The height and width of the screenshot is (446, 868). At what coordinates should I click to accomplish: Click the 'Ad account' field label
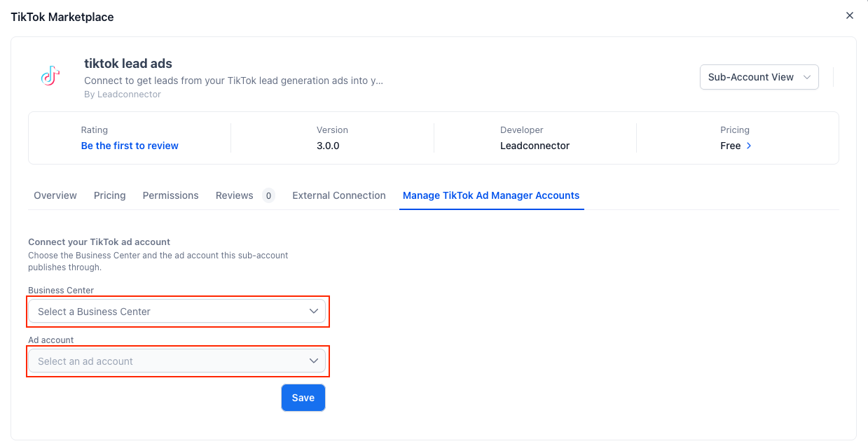51,340
